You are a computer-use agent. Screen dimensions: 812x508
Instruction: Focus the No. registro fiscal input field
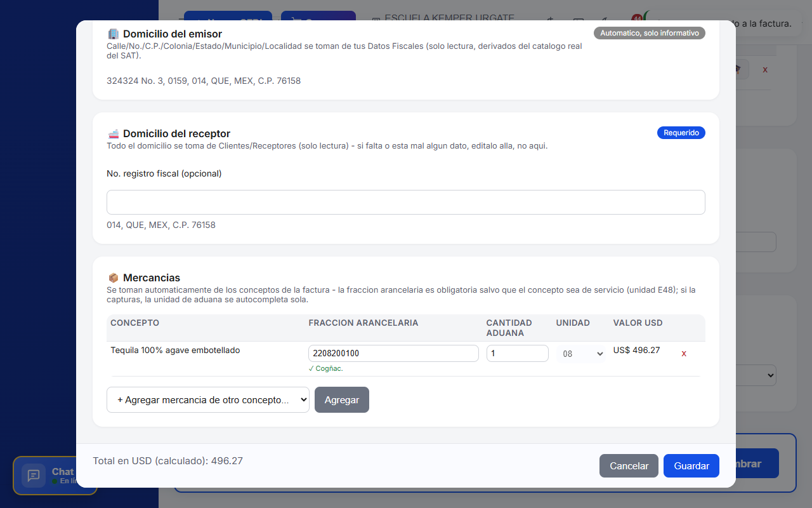[x=406, y=202]
